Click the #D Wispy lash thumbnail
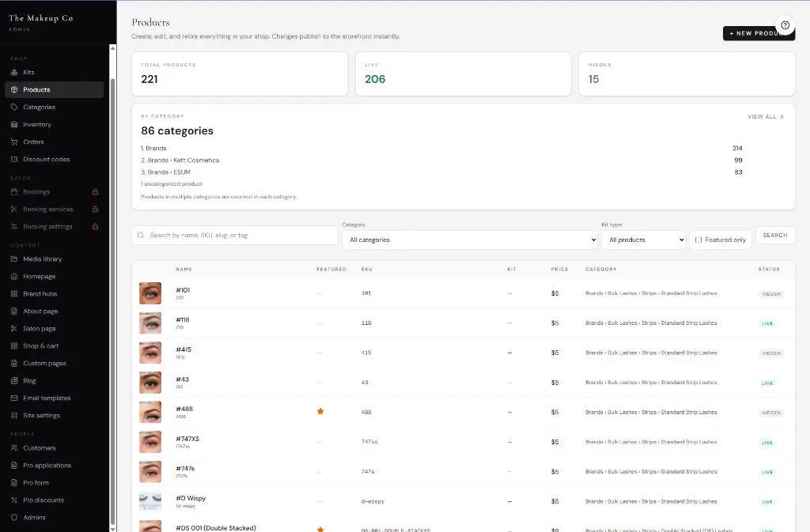810x532 pixels. coord(150,501)
